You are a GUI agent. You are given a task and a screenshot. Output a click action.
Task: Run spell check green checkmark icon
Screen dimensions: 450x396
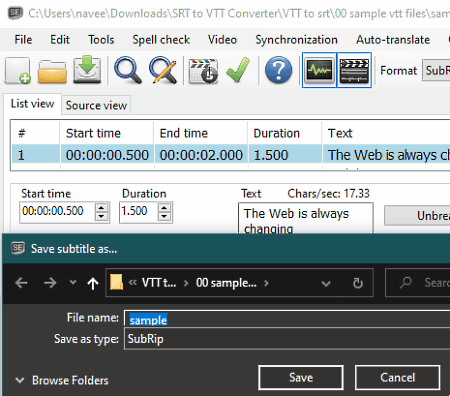click(x=238, y=70)
